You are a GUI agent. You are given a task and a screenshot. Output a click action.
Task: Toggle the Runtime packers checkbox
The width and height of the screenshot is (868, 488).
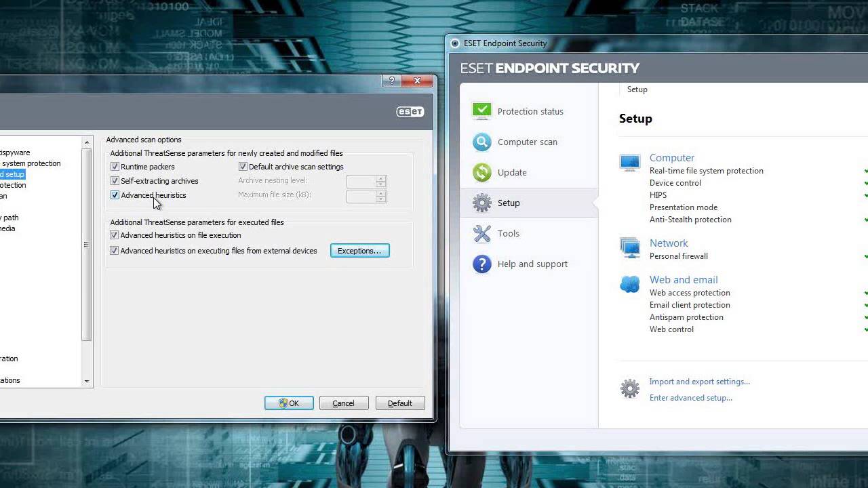point(115,167)
